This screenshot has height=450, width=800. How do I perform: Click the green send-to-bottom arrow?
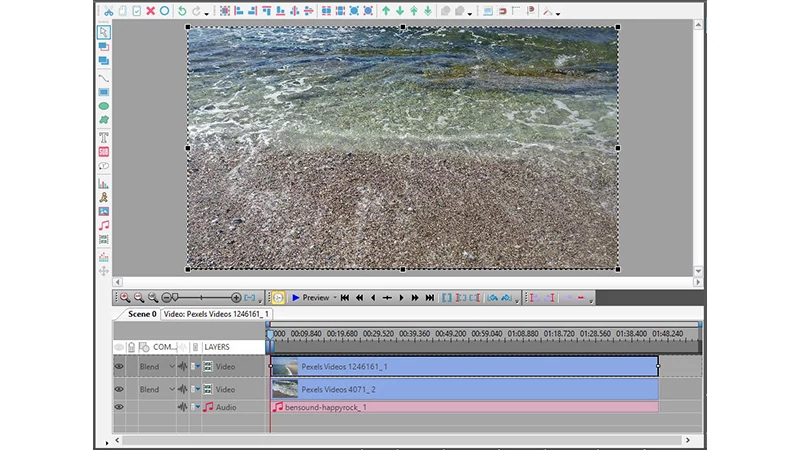tap(428, 11)
